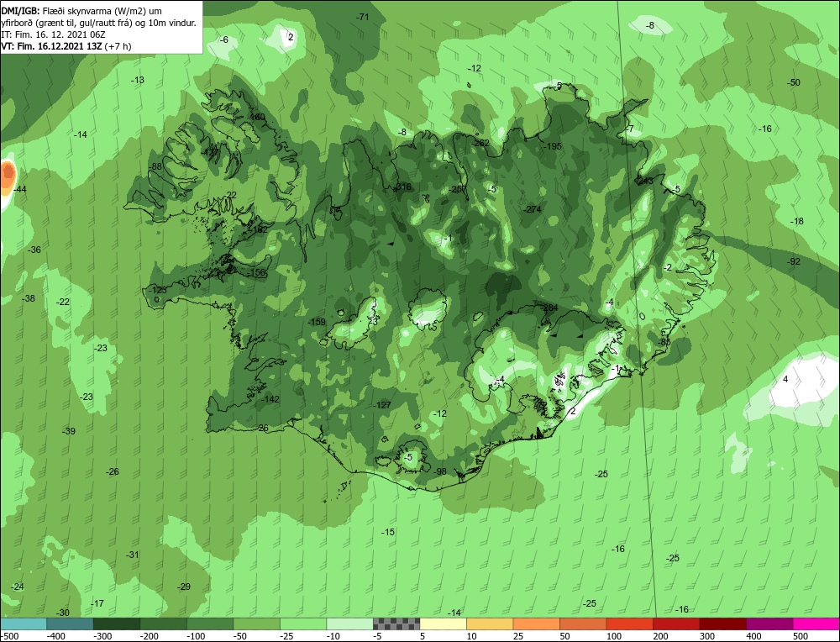This screenshot has width=840, height=642.
Task: Select the -85 value on the east coast
Action: click(x=664, y=342)
